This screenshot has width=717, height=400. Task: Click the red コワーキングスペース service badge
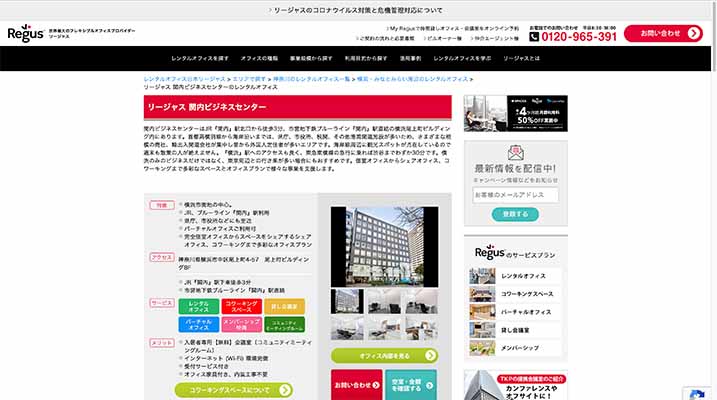[x=242, y=305]
